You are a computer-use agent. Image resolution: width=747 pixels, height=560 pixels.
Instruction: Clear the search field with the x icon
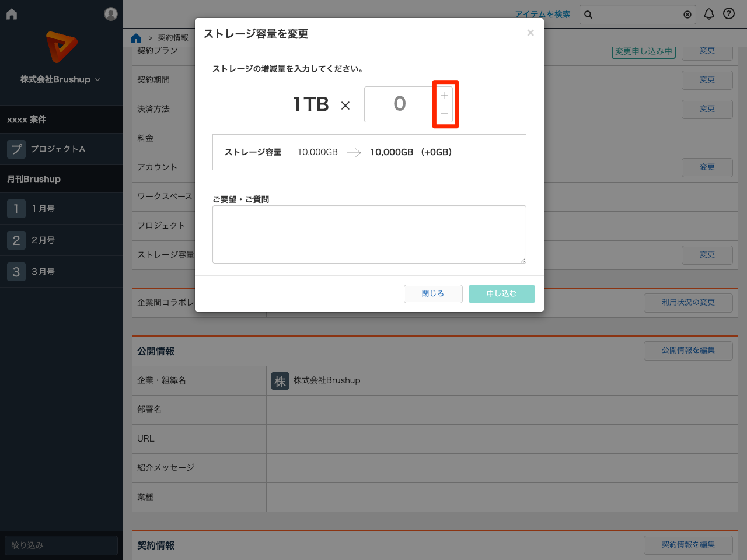[x=687, y=15]
